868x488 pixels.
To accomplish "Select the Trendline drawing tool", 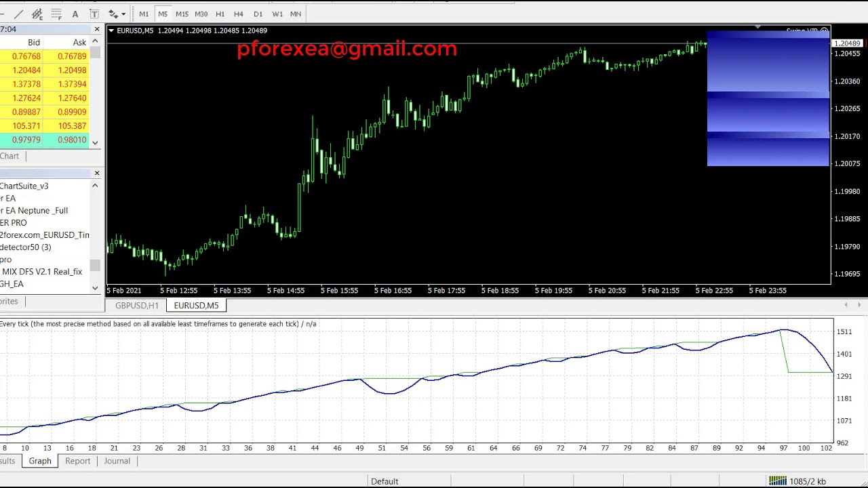I will pyautogui.click(x=18, y=14).
